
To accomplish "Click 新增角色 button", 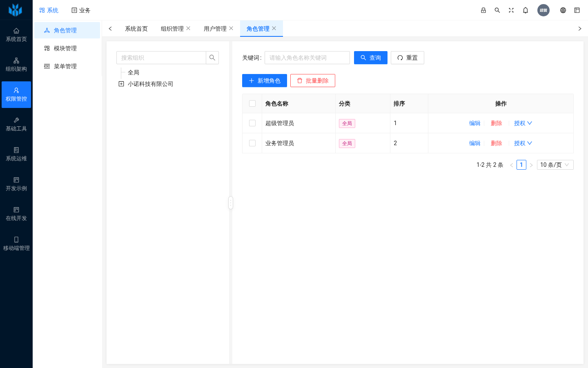I will pos(265,81).
